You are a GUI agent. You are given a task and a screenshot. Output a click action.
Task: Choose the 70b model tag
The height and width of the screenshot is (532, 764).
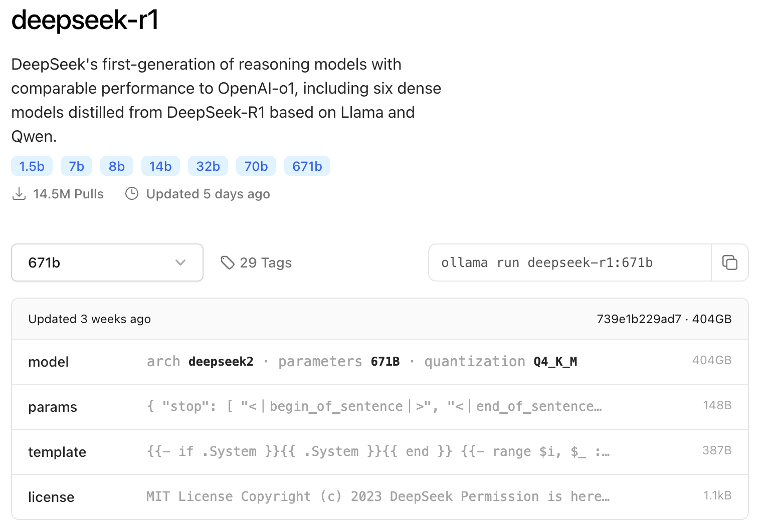click(256, 166)
